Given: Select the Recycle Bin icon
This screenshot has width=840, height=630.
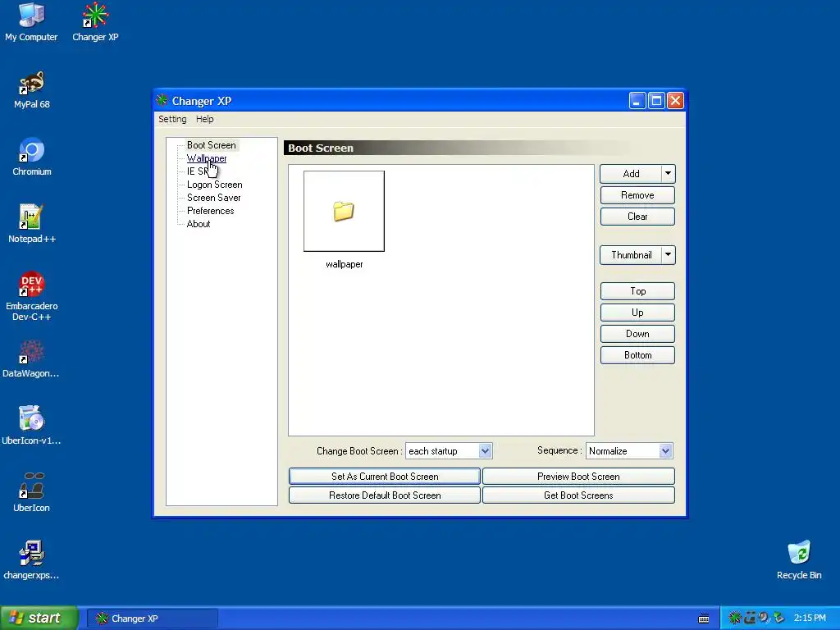Looking at the screenshot, I should pos(799,560).
